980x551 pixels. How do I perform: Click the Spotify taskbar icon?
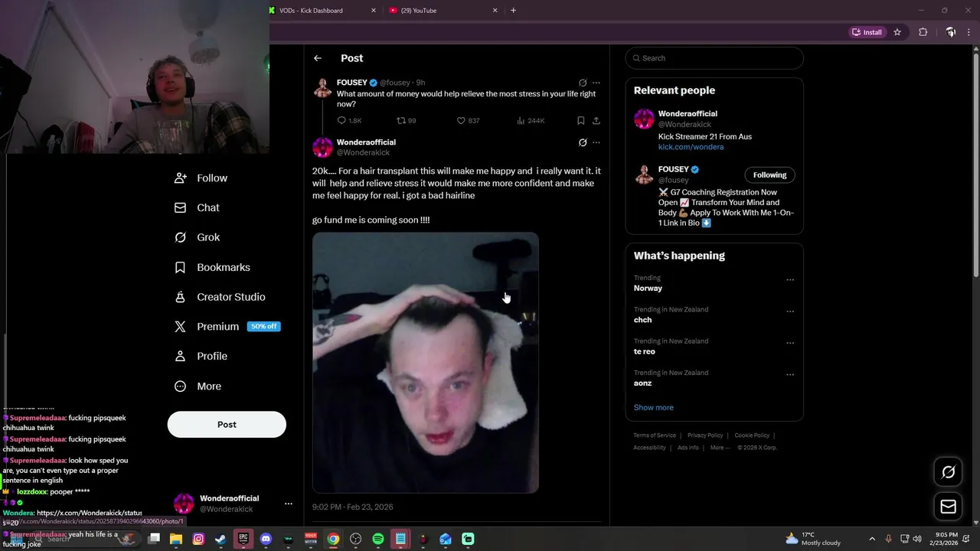[378, 539]
